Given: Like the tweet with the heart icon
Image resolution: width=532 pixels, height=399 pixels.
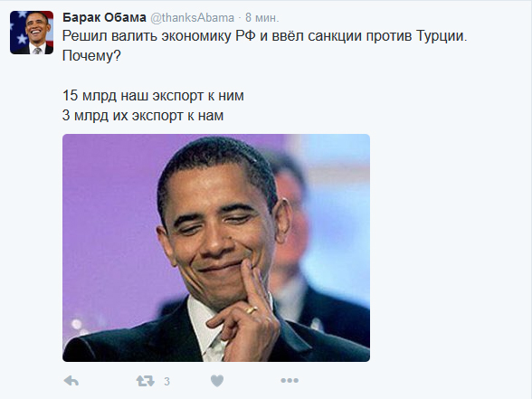Looking at the screenshot, I should click(217, 381).
